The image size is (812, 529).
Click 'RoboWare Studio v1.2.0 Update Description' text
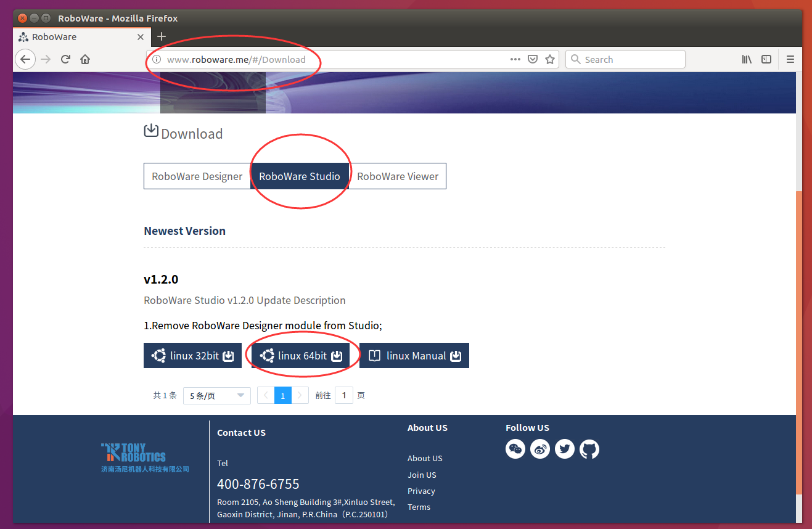245,301
